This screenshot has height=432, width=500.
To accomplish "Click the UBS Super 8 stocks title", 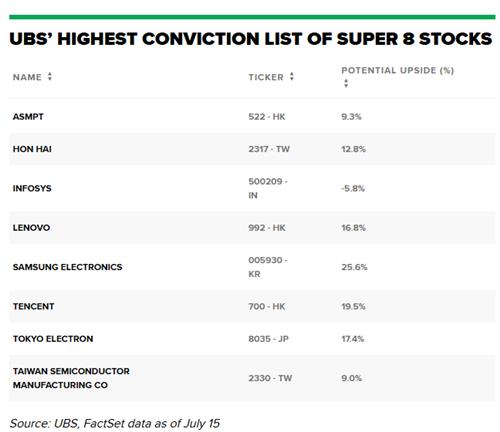I will click(x=250, y=39).
